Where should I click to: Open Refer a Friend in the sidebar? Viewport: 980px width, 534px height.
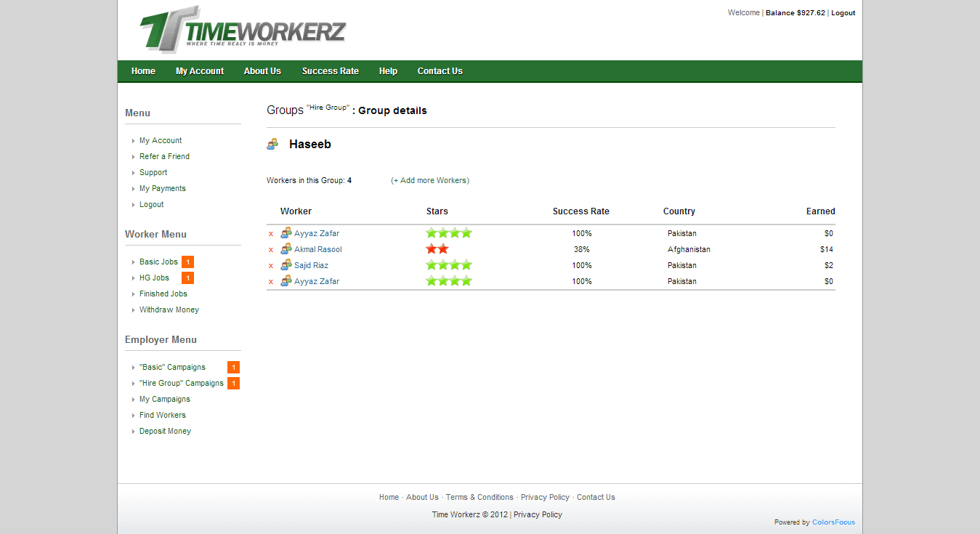(164, 157)
